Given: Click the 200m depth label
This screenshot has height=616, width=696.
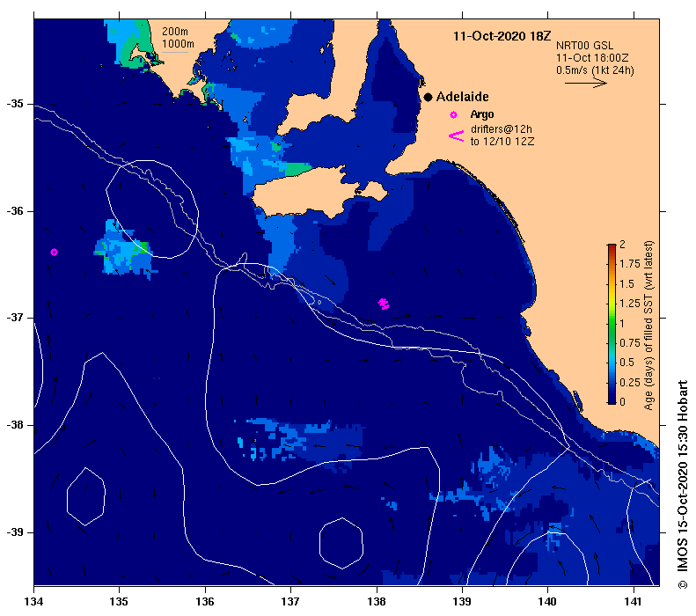Looking at the screenshot, I should 174,31.
